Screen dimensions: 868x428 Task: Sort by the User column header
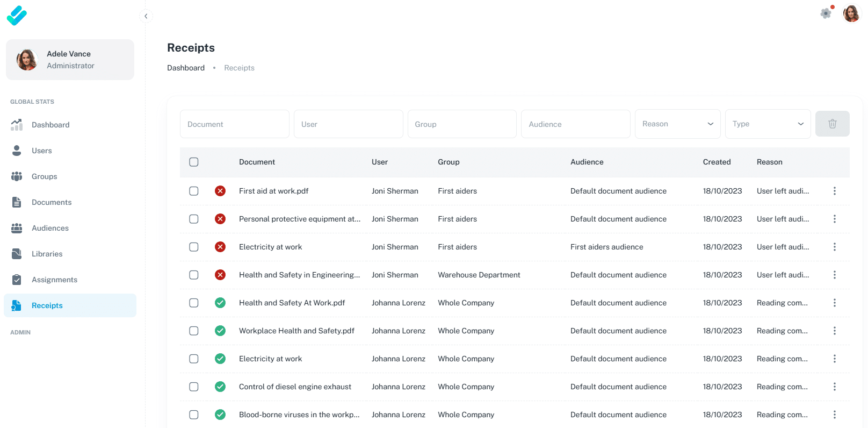(x=380, y=162)
